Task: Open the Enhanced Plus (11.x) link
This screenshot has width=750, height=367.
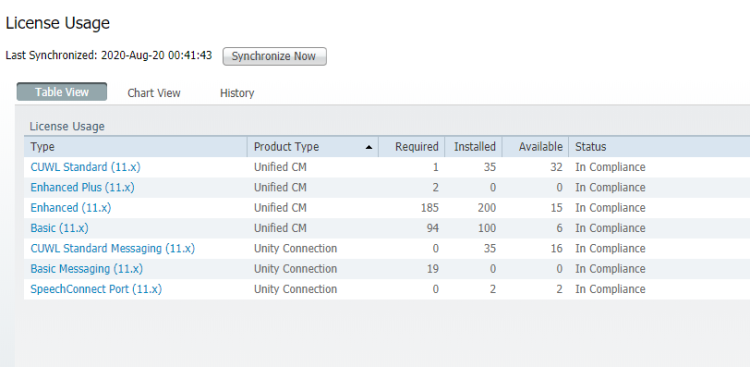Action: click(82, 188)
